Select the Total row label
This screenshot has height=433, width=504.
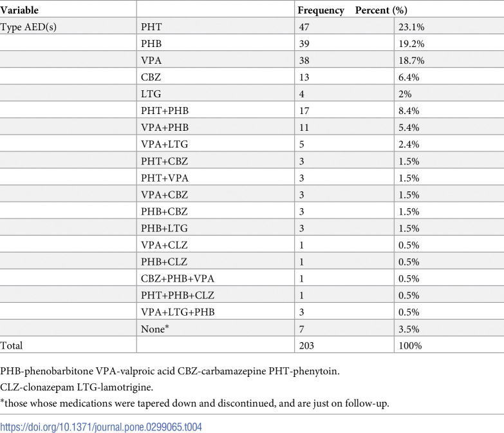[x=11, y=345]
